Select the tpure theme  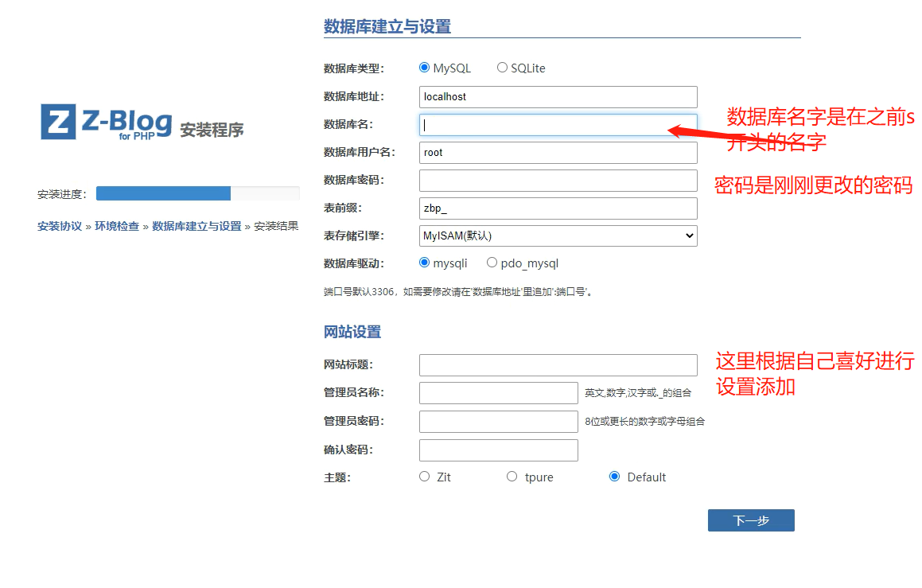point(512,476)
